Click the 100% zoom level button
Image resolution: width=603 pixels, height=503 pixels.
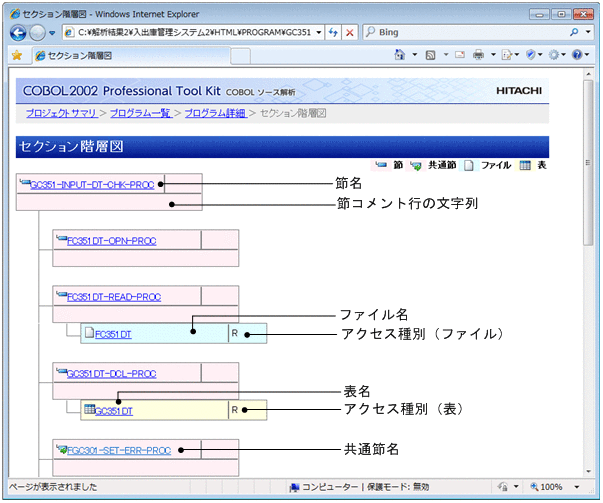[x=546, y=487]
